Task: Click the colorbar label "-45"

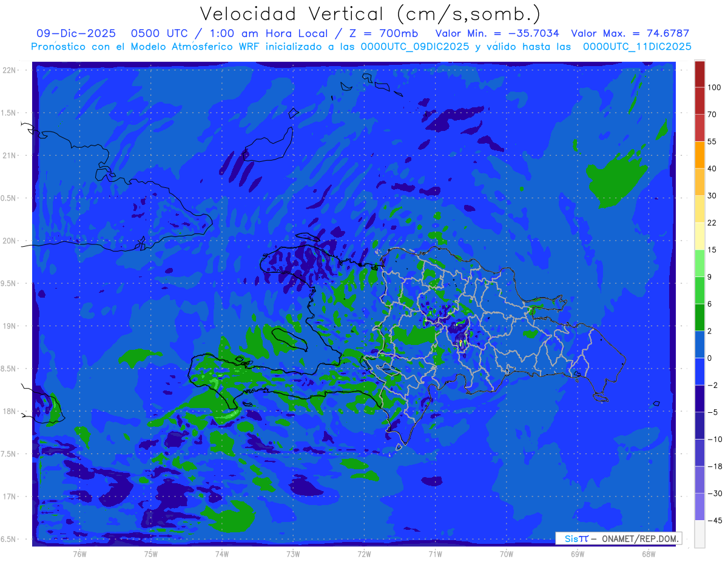Action: point(714,520)
